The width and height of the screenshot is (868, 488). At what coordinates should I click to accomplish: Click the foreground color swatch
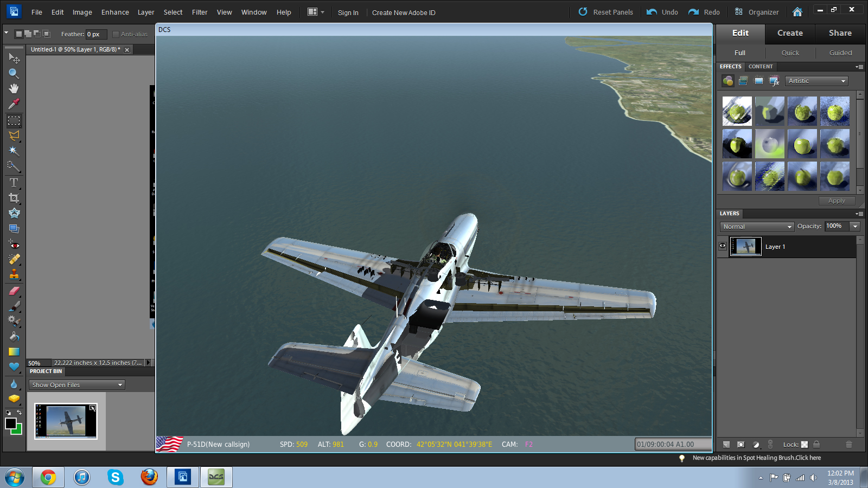[x=11, y=423]
